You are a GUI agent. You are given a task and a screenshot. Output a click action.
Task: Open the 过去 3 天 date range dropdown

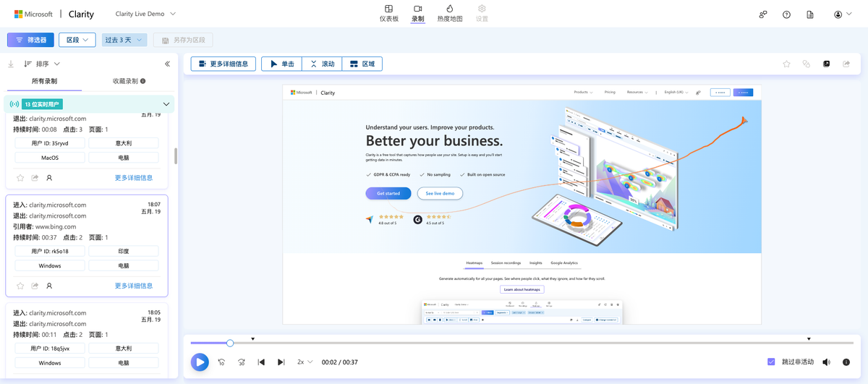124,40
